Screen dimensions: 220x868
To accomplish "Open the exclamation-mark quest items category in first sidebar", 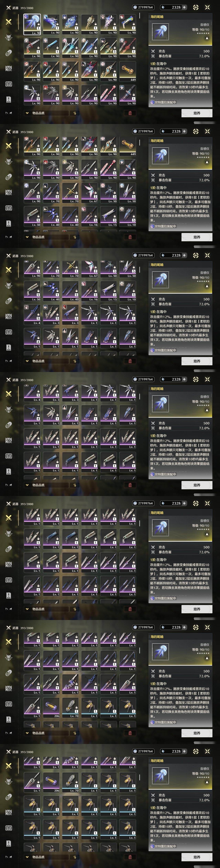I will 9,99.
